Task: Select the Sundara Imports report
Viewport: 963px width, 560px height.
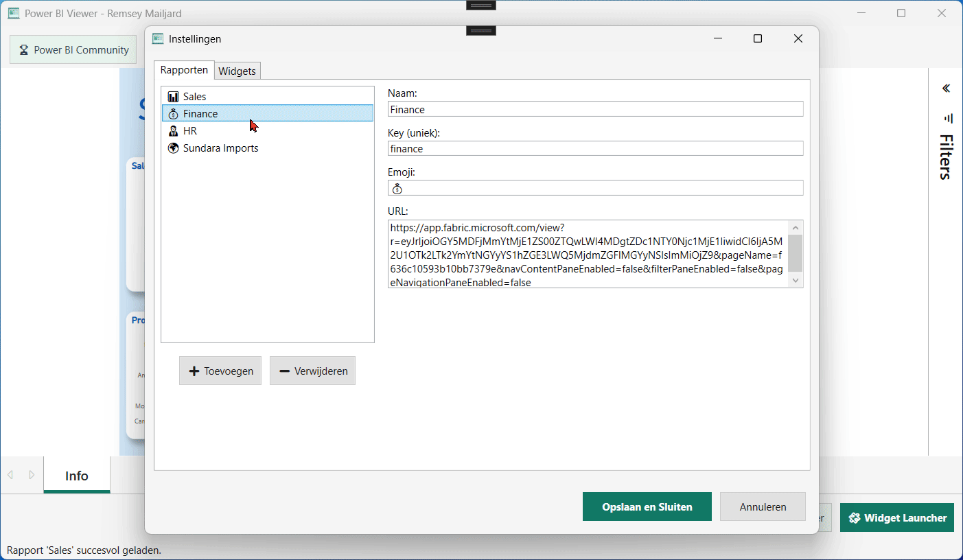Action: coord(268,148)
